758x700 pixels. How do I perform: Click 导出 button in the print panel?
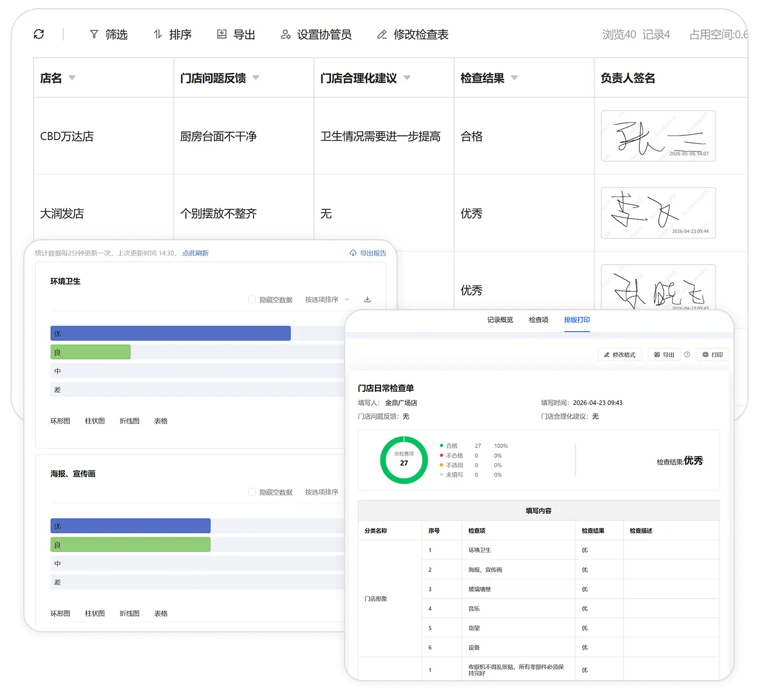(664, 355)
